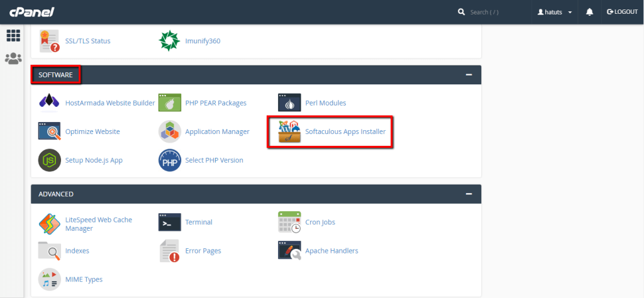Click the ADVANCED section header text

click(x=56, y=194)
